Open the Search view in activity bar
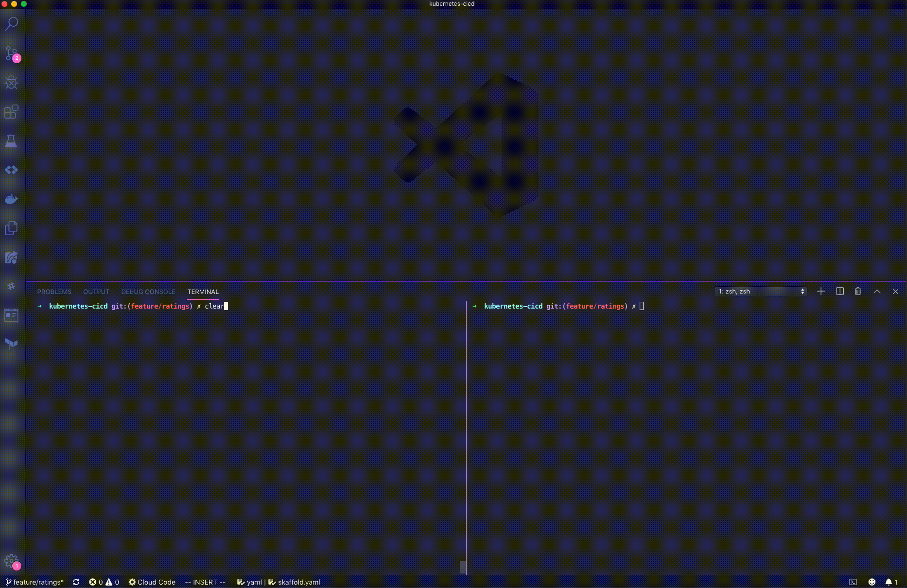Viewport: 907px width, 588px height. coord(12,24)
